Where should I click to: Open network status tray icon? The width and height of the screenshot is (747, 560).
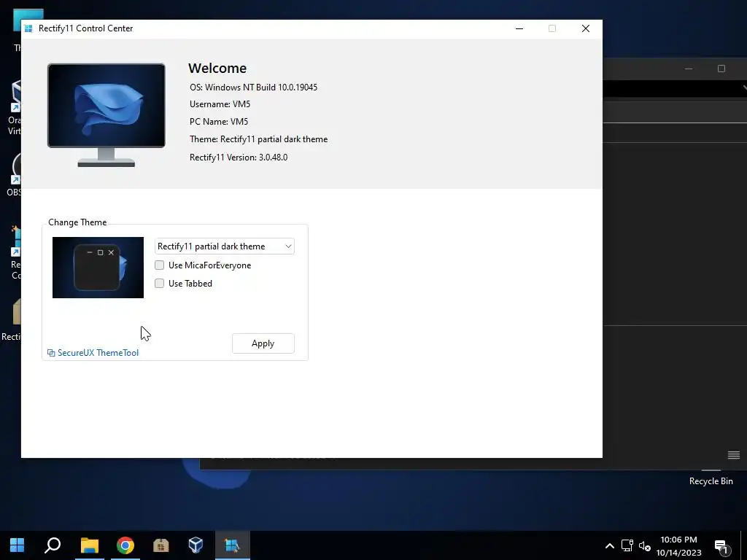(x=627, y=545)
